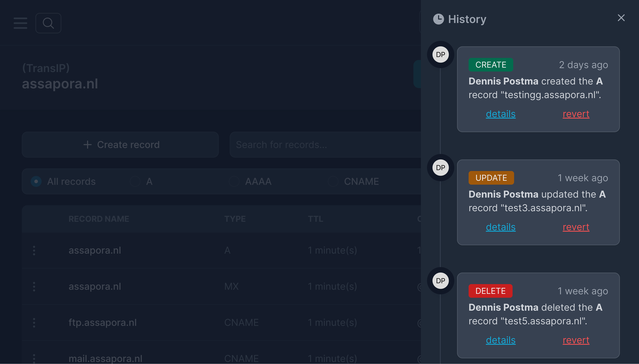The width and height of the screenshot is (639, 364).
Task: Select the All records filter
Action: [x=36, y=182]
